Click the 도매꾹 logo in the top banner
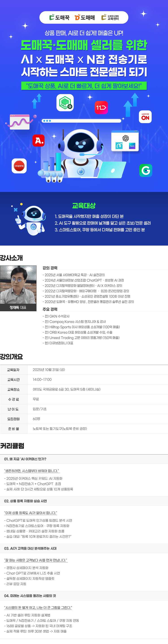Screen dimensions: 168x644 (59, 17)
